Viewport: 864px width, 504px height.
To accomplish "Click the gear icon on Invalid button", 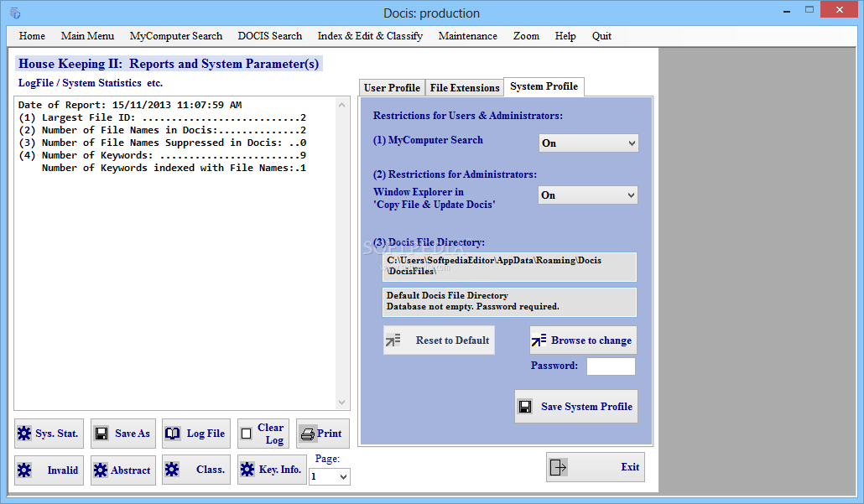I will (24, 470).
